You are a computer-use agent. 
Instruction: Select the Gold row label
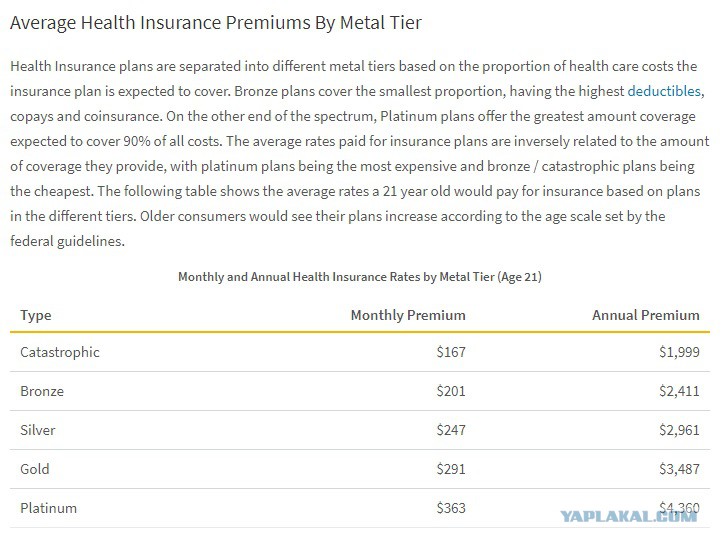pos(35,469)
